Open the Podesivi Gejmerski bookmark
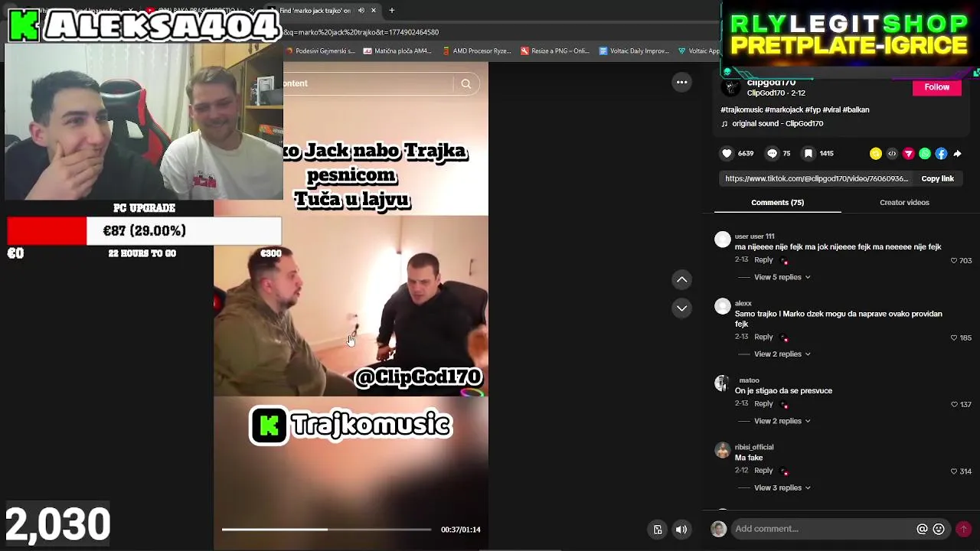The height and width of the screenshot is (551, 980). (x=321, y=51)
